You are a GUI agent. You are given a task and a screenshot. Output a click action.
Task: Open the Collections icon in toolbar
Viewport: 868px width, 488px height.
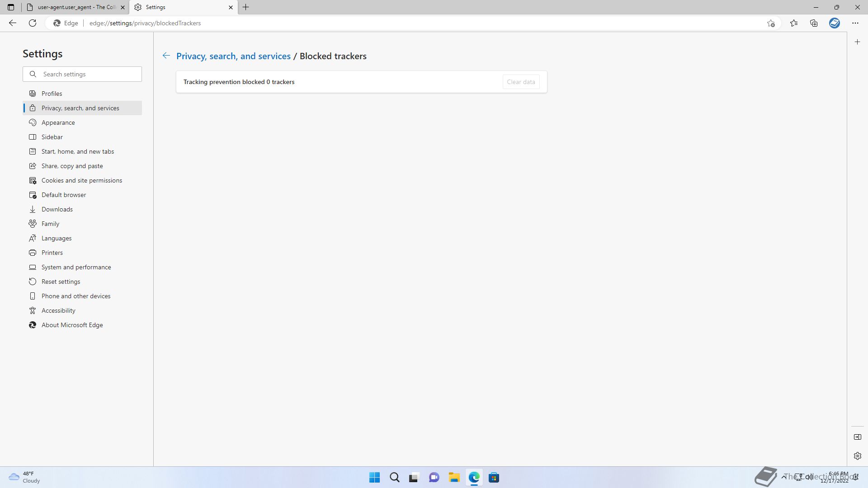pos(814,23)
